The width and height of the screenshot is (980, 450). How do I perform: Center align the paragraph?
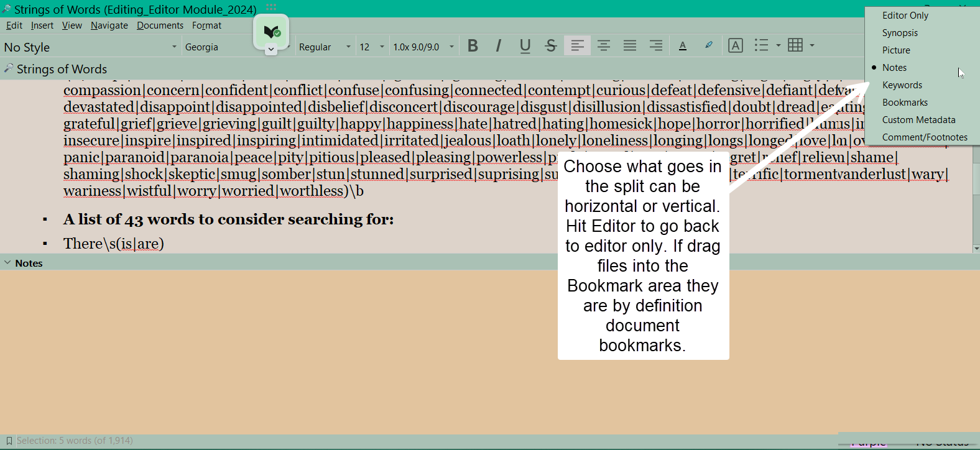click(x=603, y=46)
